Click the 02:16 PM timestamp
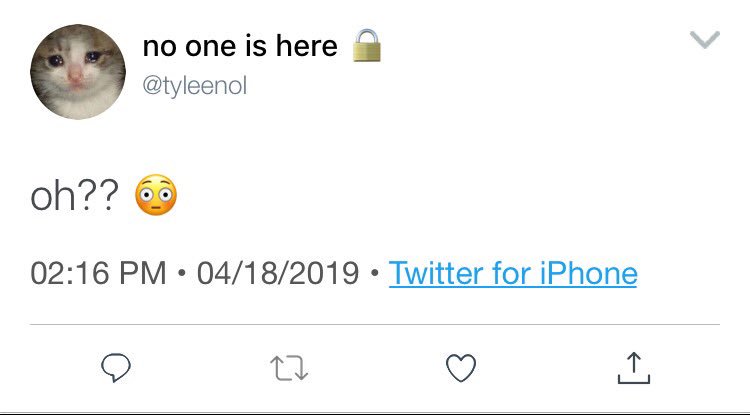The image size is (750, 415). coord(98,273)
